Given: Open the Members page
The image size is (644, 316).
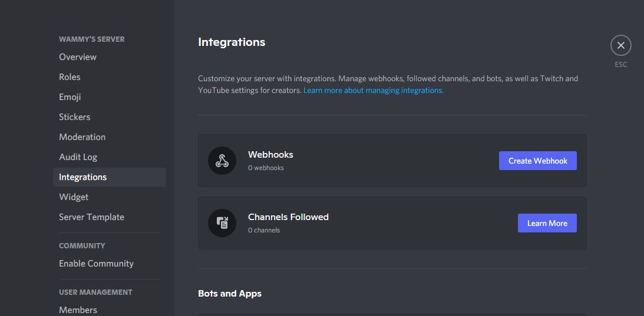Looking at the screenshot, I should 109,310.
